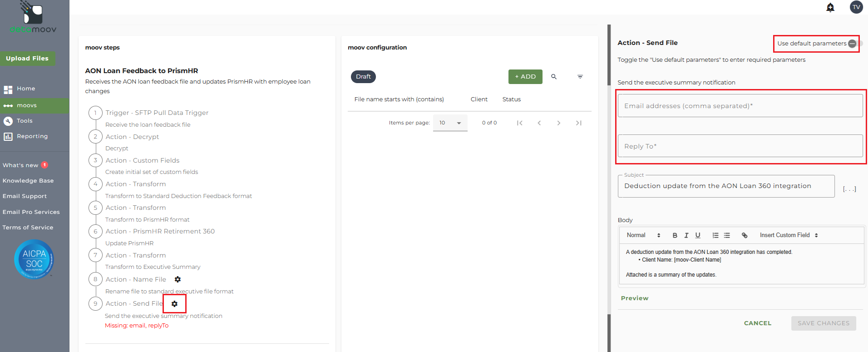Click 'Transform to Standard Deduction Feedback format' text
Image resolution: width=868 pixels, height=352 pixels.
(178, 196)
